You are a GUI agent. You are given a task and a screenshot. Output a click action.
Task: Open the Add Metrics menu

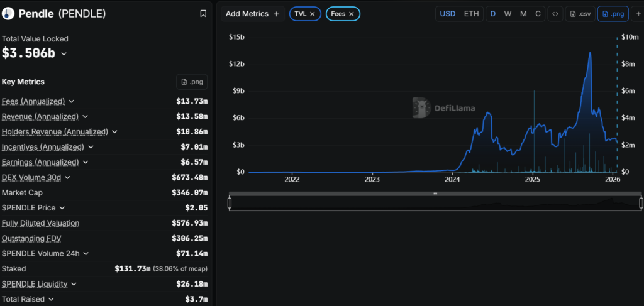pos(252,14)
